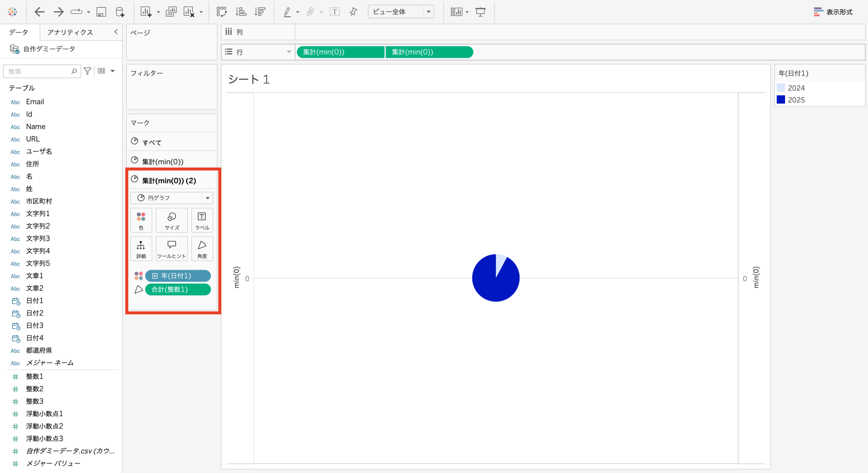The width and height of the screenshot is (868, 473).
Task: Click the Show Me button
Action: pyautogui.click(x=833, y=12)
